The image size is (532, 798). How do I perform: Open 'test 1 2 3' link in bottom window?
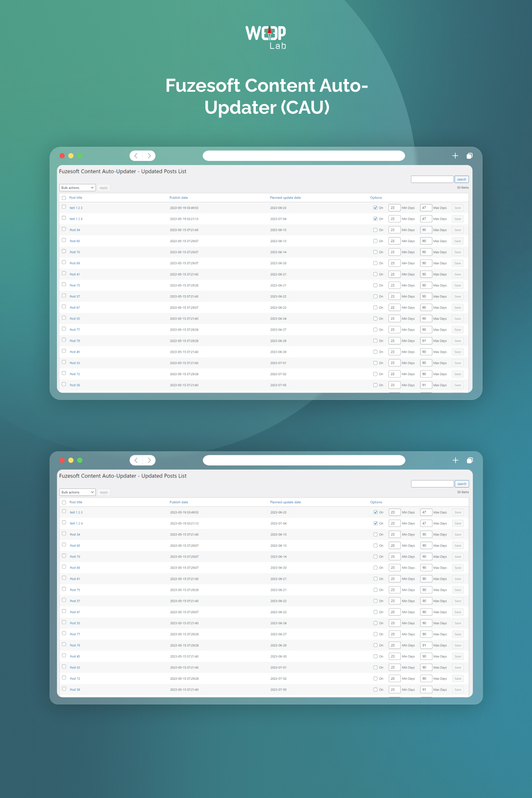(x=76, y=513)
